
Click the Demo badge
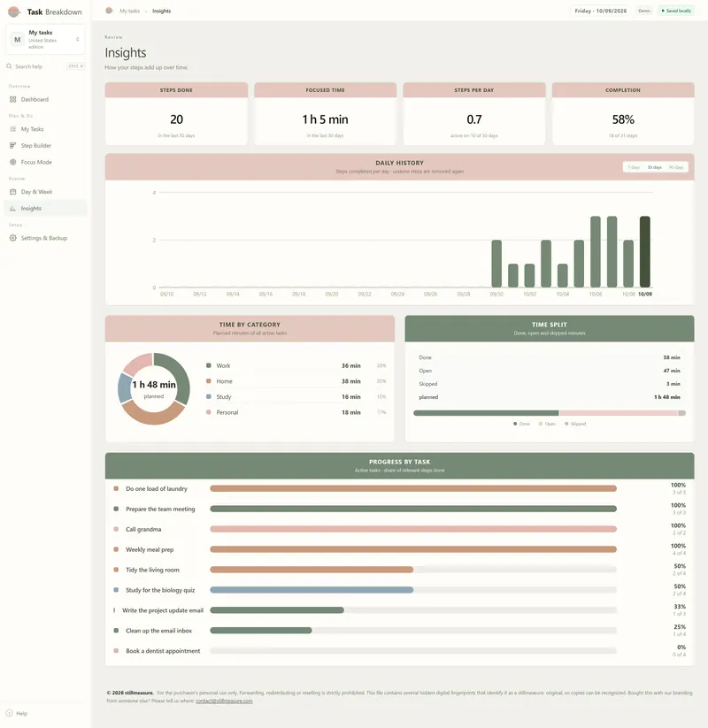(644, 11)
